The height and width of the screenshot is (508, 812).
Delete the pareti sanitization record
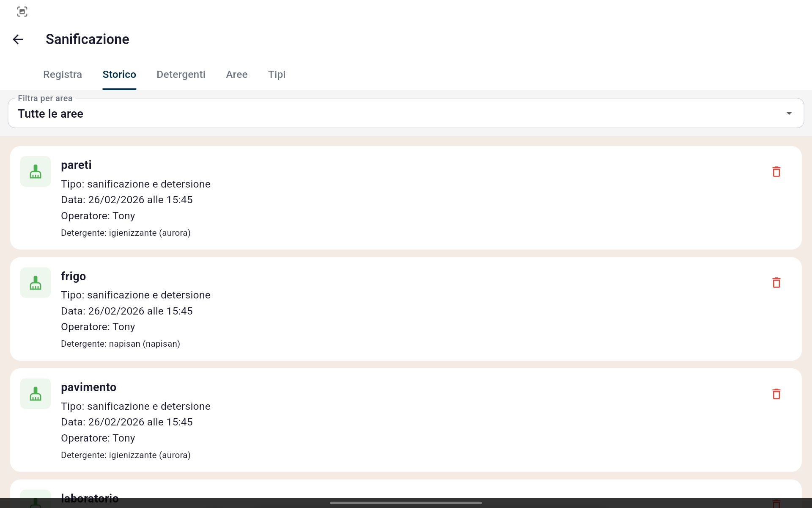[x=776, y=171]
